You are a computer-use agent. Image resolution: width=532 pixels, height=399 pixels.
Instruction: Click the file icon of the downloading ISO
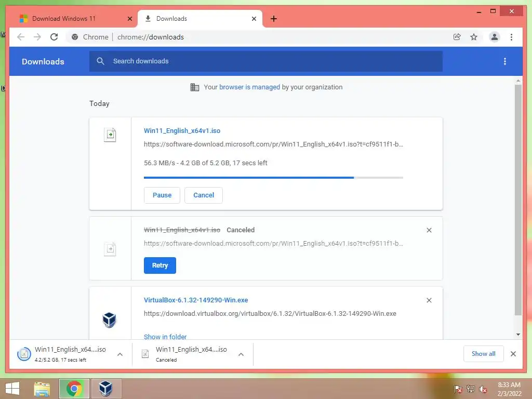[x=110, y=135]
